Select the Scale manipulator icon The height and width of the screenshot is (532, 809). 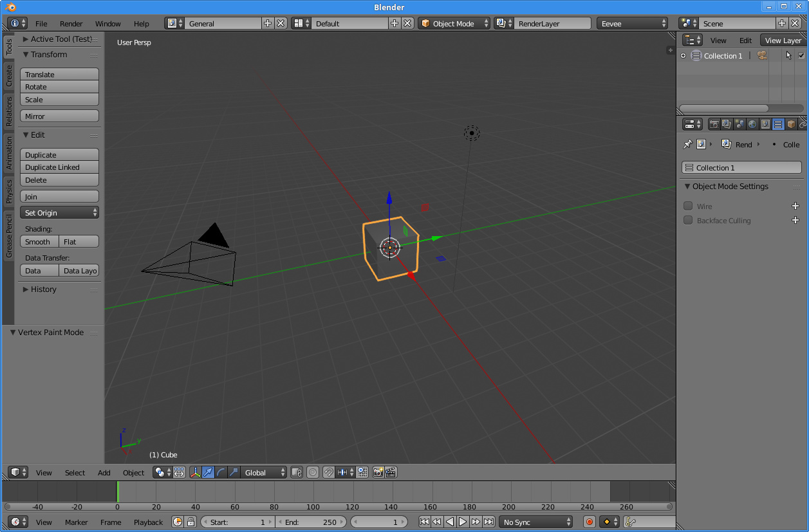tap(234, 472)
